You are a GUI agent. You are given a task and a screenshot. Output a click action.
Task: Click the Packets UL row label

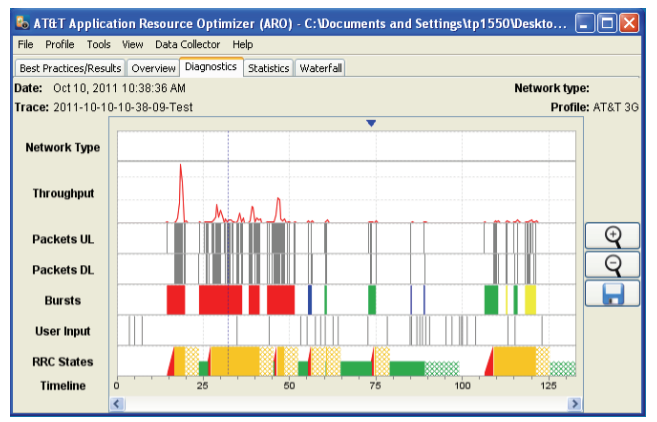coord(63,239)
